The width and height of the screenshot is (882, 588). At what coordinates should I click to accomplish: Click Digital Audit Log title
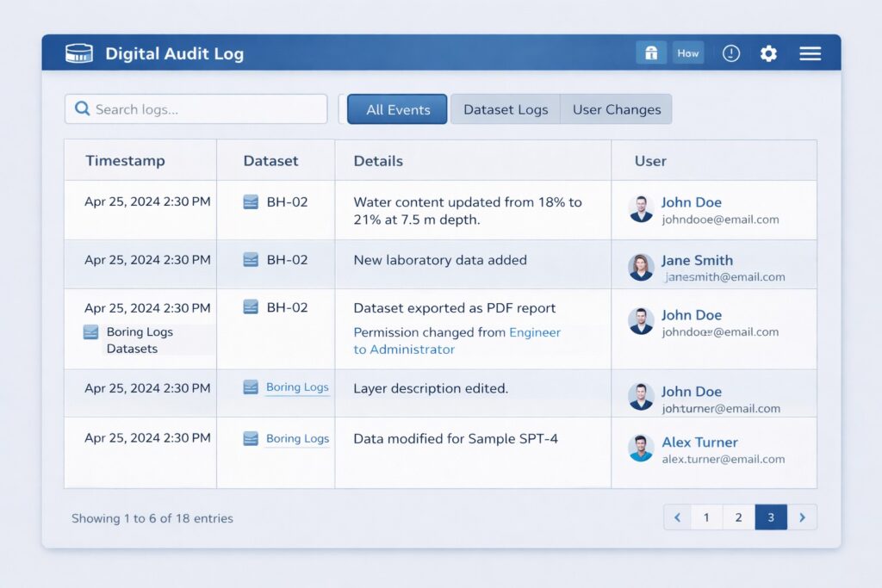point(174,53)
